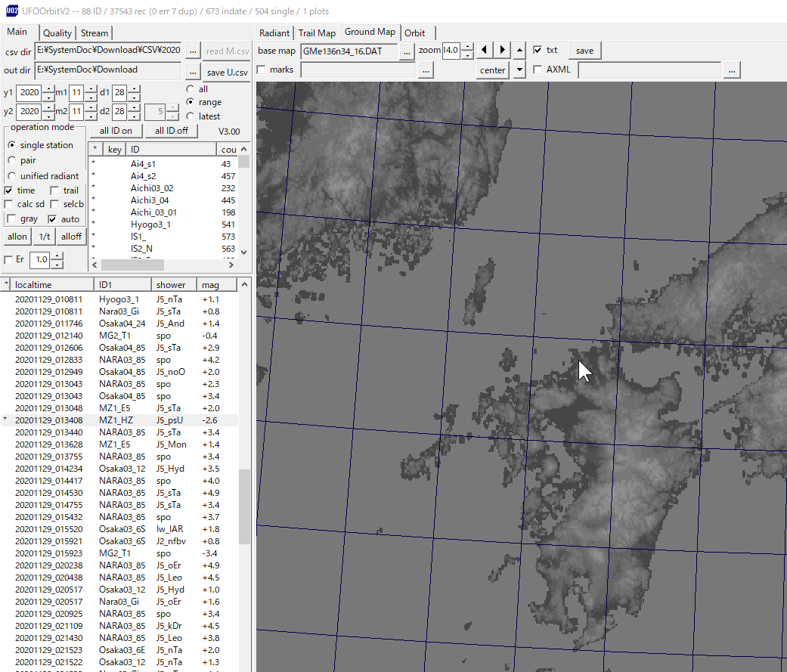Browse for base map file
Image resolution: width=787 pixels, height=672 pixels.
pos(407,51)
